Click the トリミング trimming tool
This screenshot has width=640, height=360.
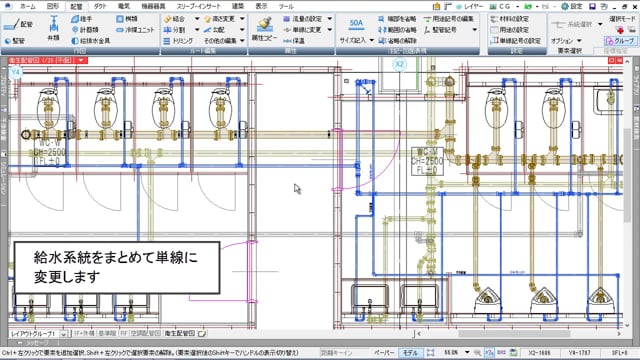[x=178, y=41]
